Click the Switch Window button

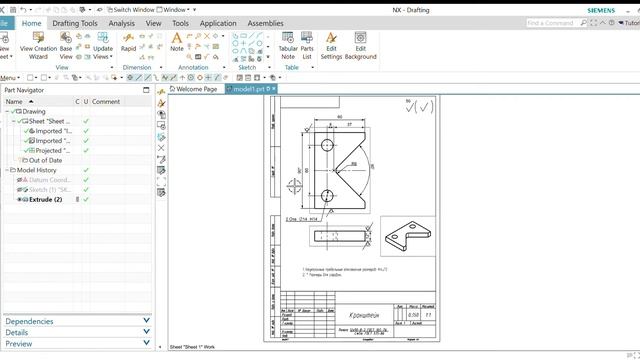click(x=131, y=10)
